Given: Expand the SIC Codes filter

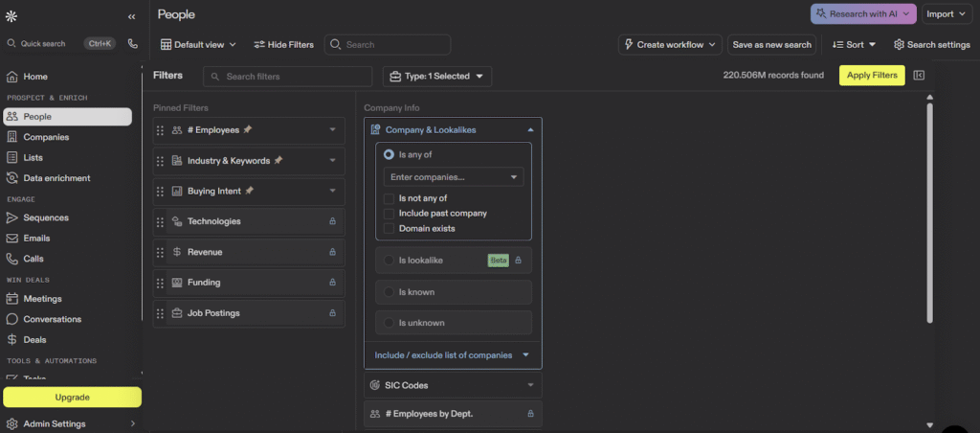Looking at the screenshot, I should pos(453,385).
